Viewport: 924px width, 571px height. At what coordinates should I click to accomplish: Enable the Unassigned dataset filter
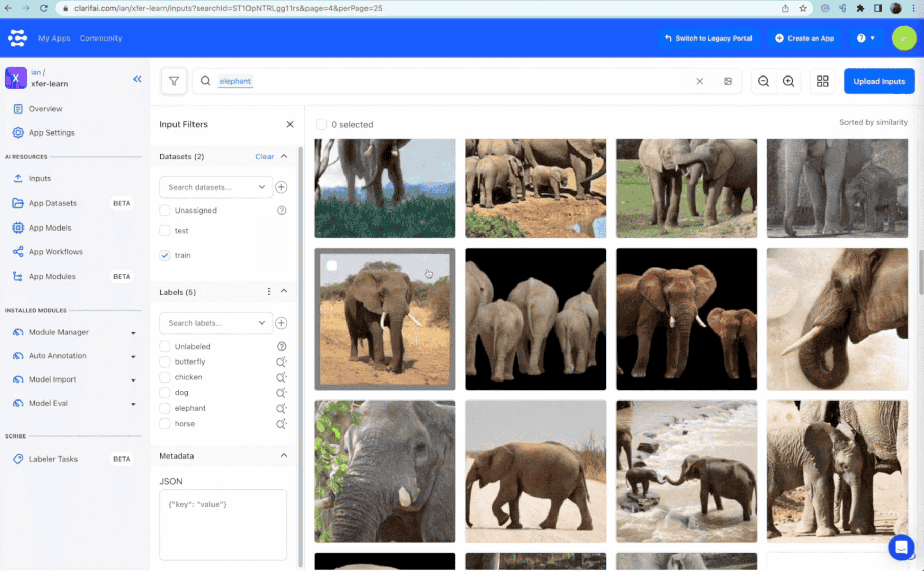165,211
